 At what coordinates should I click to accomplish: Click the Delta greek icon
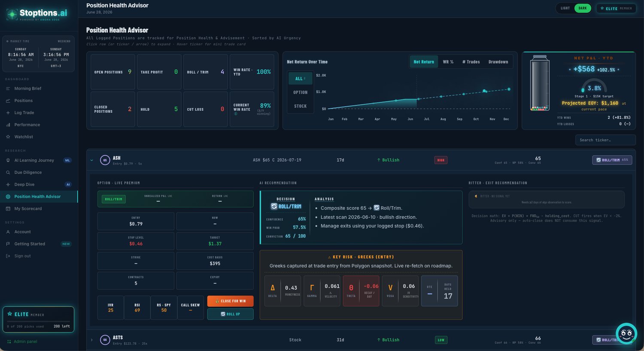click(273, 288)
